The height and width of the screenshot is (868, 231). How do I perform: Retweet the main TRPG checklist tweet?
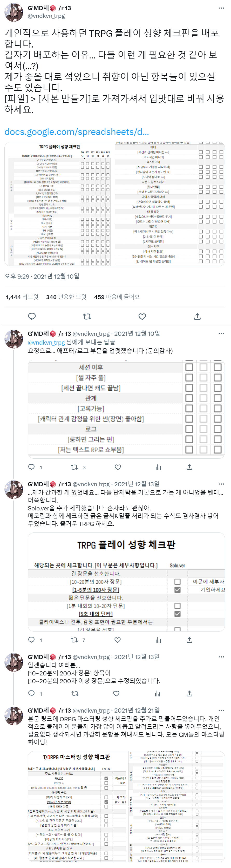point(87,316)
